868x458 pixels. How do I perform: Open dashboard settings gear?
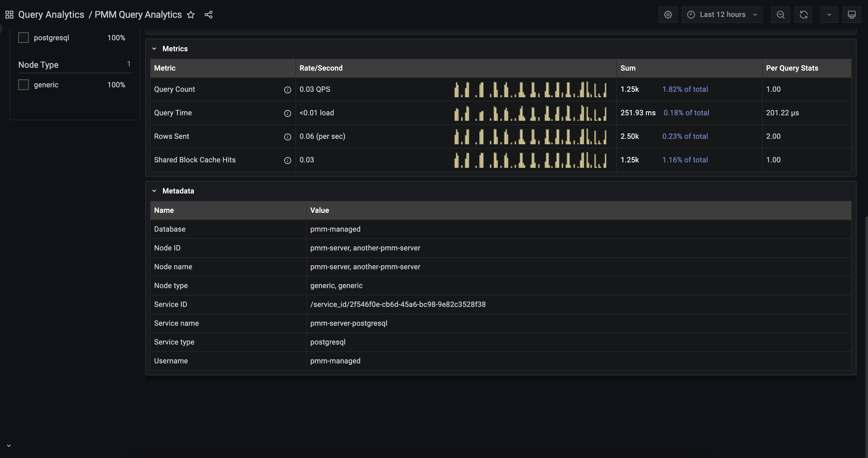pos(668,15)
